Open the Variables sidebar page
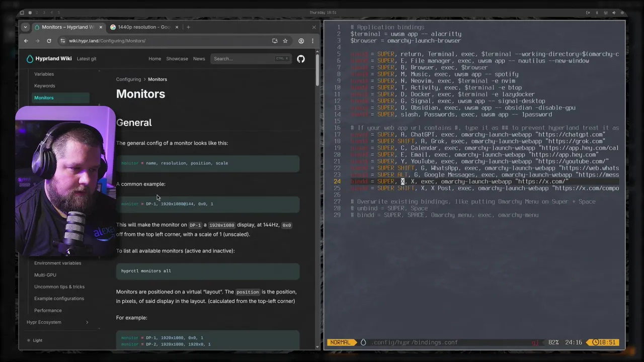Screen dimensions: 644x362 (x=44, y=74)
